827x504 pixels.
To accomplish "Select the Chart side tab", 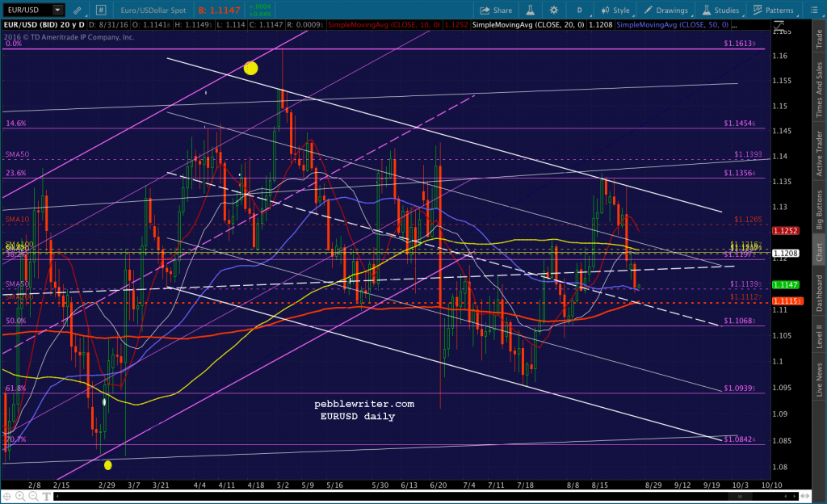I will [x=819, y=251].
